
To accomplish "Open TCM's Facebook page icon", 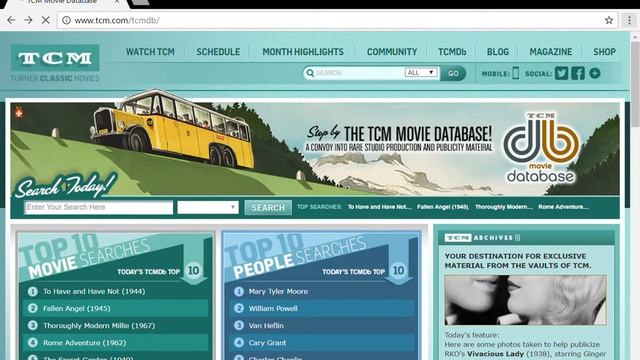I will pos(578,73).
